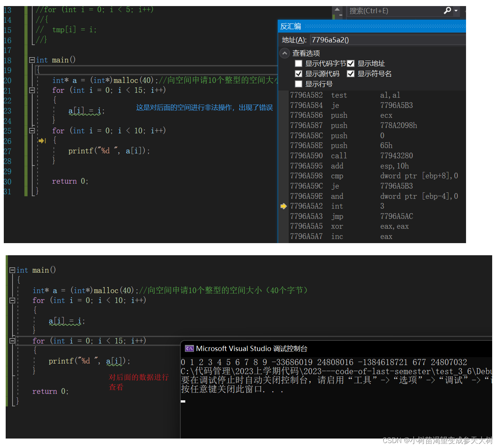Click the blue annotation about 非法操作
The image size is (499, 448).
[205, 108]
